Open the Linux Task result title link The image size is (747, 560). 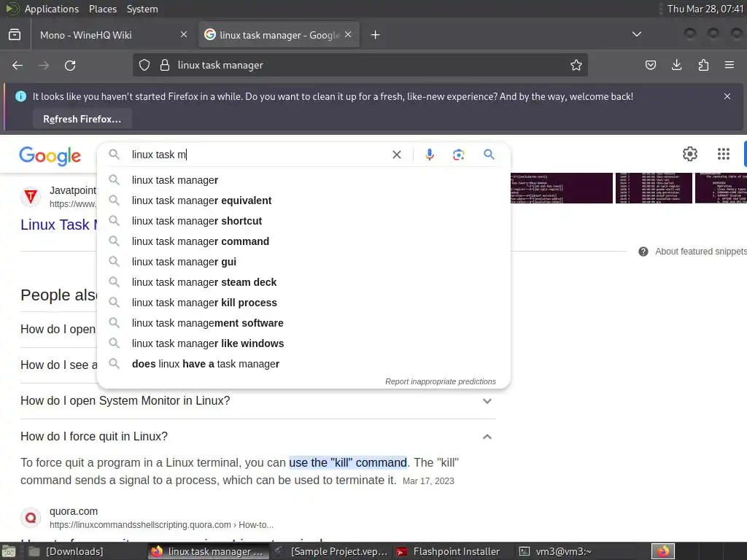point(59,225)
